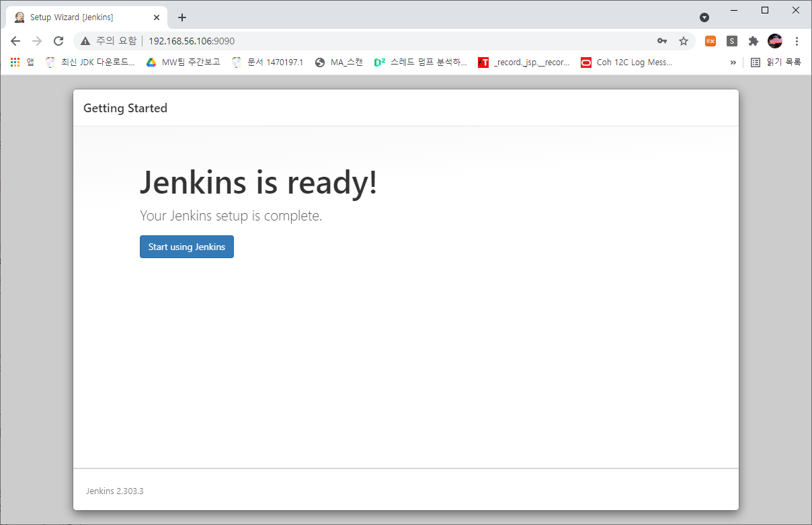Open the Coh 12C Log Mess bookmark
Screen dimensions: 812x525
(x=627, y=63)
